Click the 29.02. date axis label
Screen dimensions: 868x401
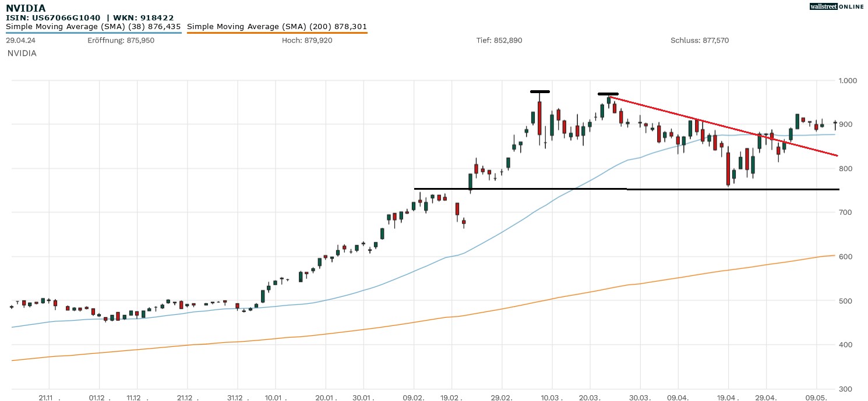(x=502, y=398)
